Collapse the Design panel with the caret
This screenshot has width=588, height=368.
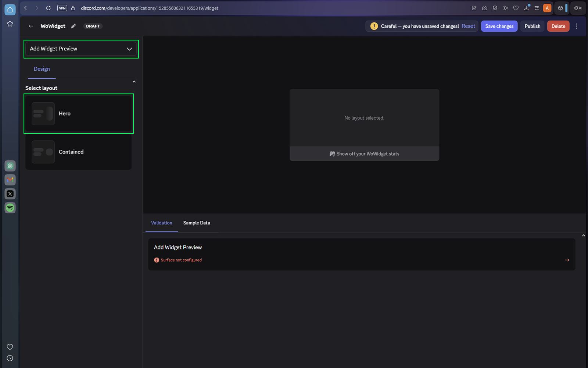click(134, 82)
